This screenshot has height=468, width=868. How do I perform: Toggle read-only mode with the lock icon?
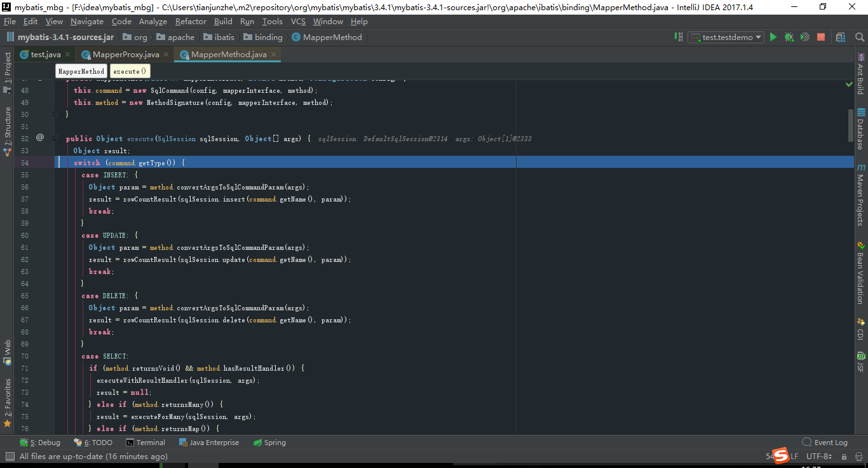pyautogui.click(x=843, y=456)
